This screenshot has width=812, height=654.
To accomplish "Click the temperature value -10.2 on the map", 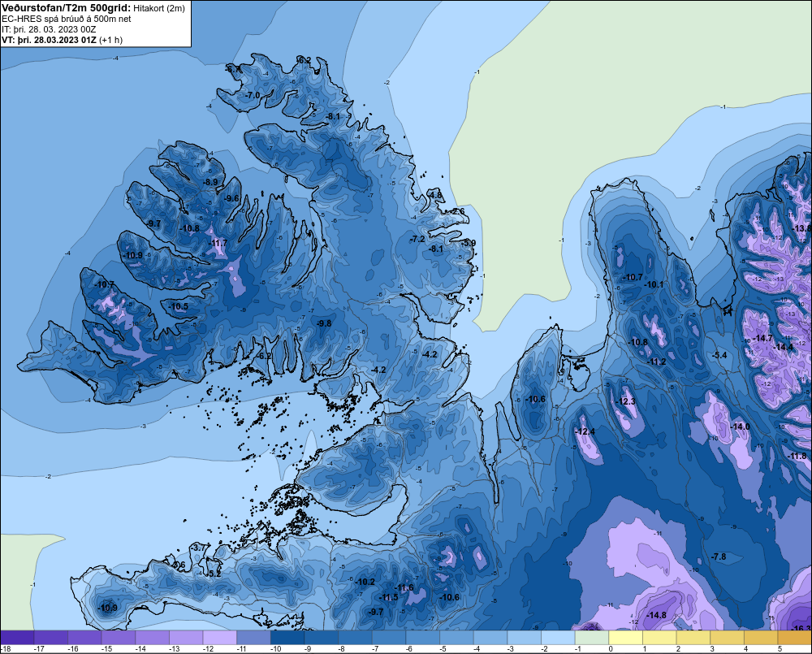I will pos(365,582).
